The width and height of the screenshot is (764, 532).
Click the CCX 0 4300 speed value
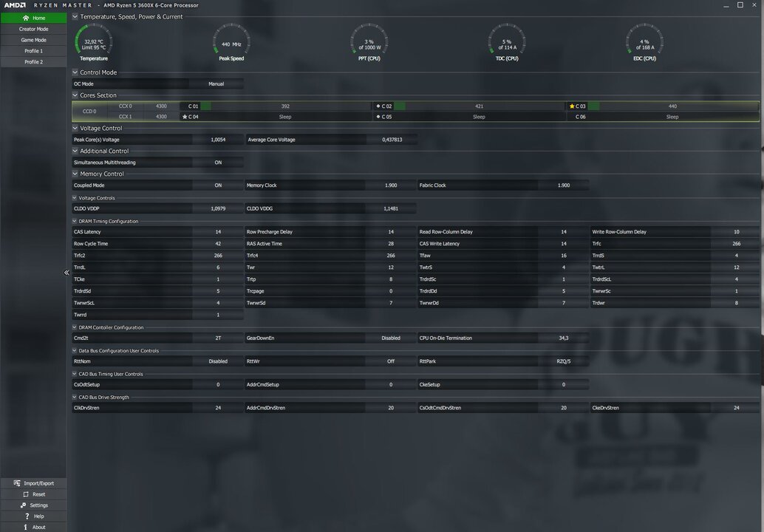tap(161, 106)
